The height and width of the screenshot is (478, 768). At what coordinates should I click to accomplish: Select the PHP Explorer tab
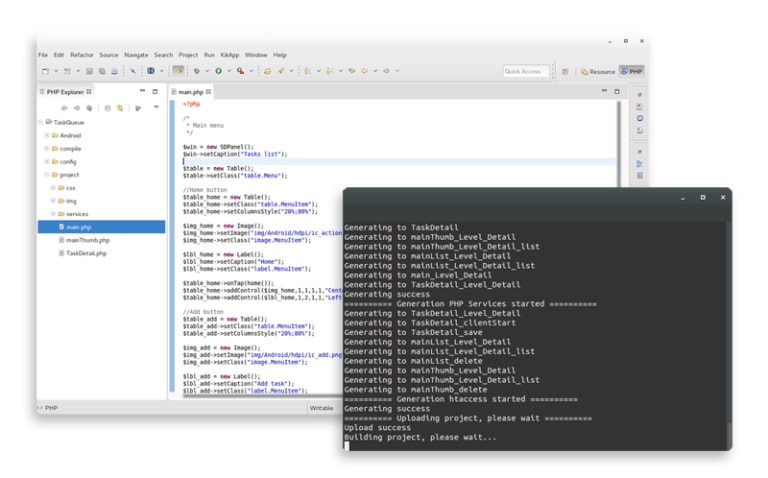pyautogui.click(x=65, y=92)
